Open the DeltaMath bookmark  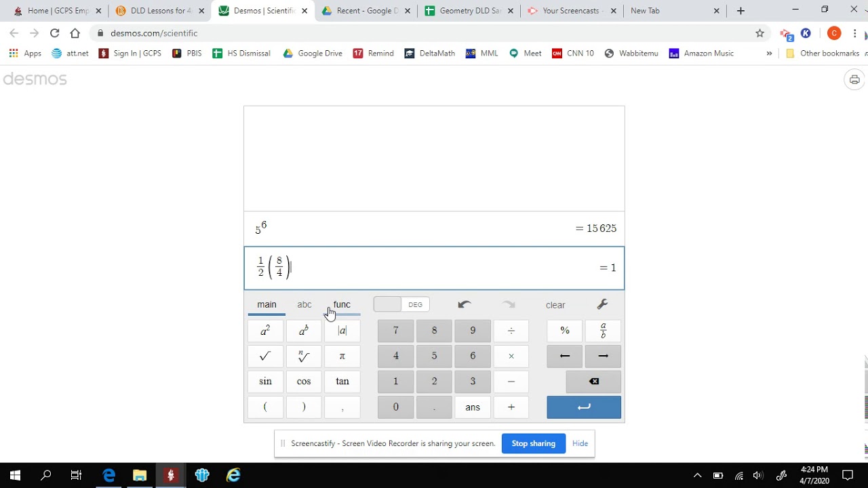coord(430,54)
